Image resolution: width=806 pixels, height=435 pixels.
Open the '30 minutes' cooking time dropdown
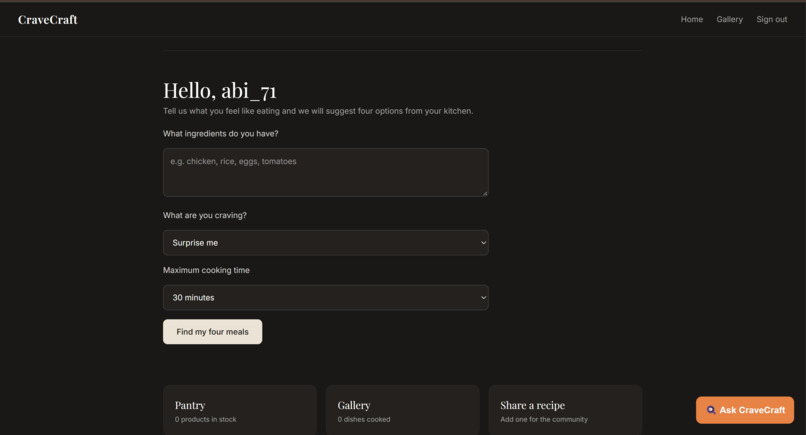click(325, 297)
